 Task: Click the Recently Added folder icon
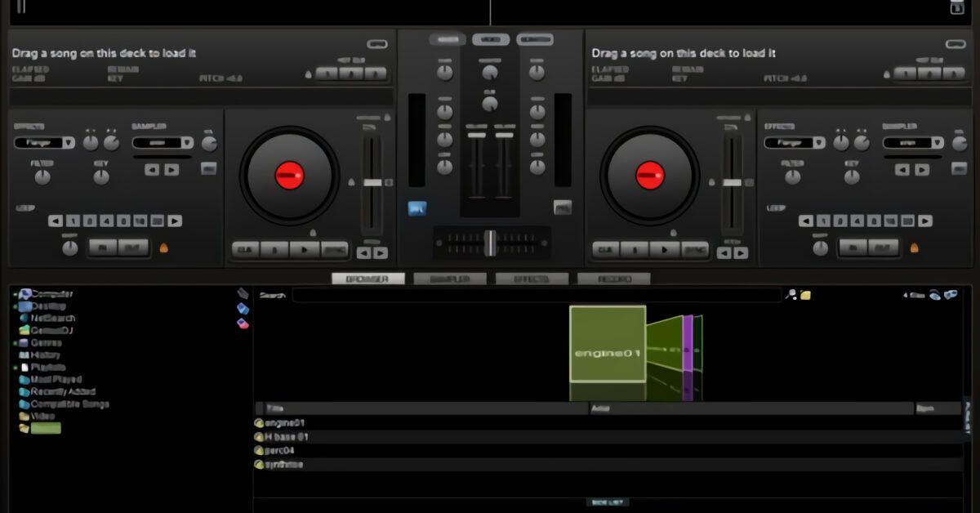[x=24, y=392]
